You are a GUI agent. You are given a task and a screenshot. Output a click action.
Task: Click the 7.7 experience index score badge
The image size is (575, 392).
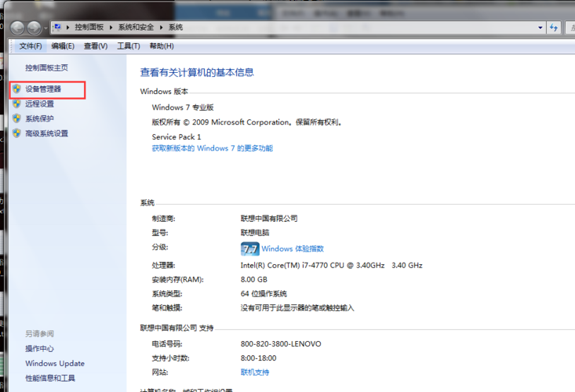(249, 249)
